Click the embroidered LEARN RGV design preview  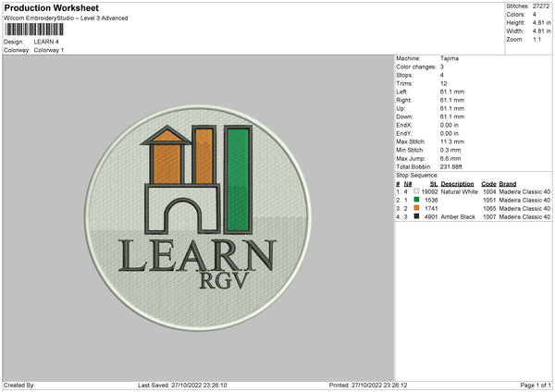point(198,217)
